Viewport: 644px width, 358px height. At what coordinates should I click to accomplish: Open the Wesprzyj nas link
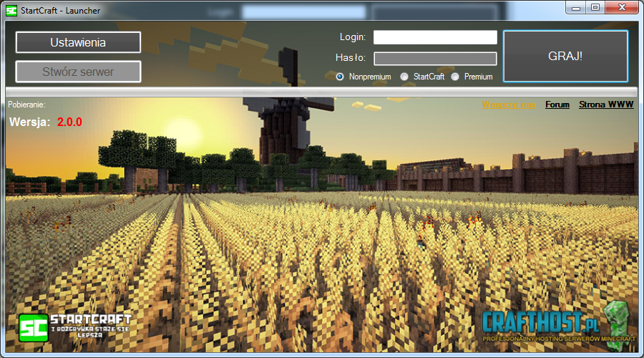coord(509,105)
